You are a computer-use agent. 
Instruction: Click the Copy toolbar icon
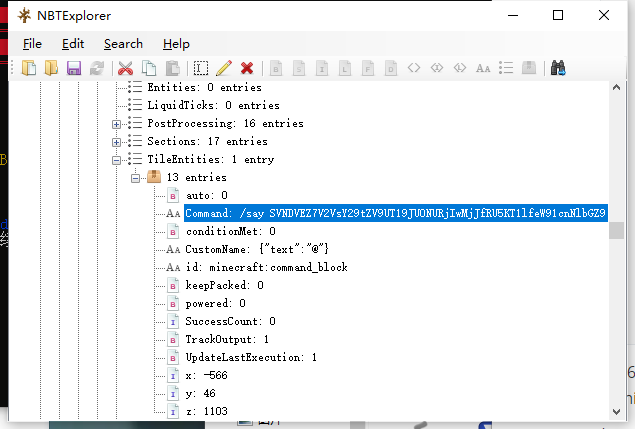click(x=149, y=68)
